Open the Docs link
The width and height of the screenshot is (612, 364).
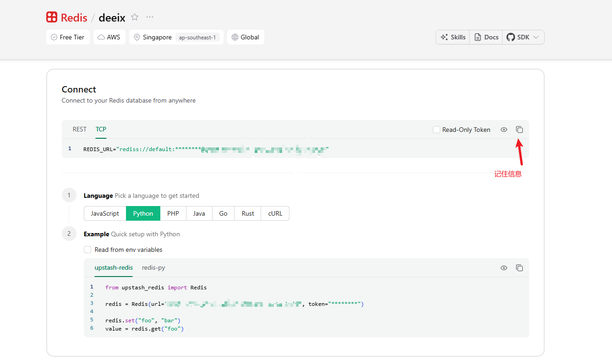pos(486,37)
